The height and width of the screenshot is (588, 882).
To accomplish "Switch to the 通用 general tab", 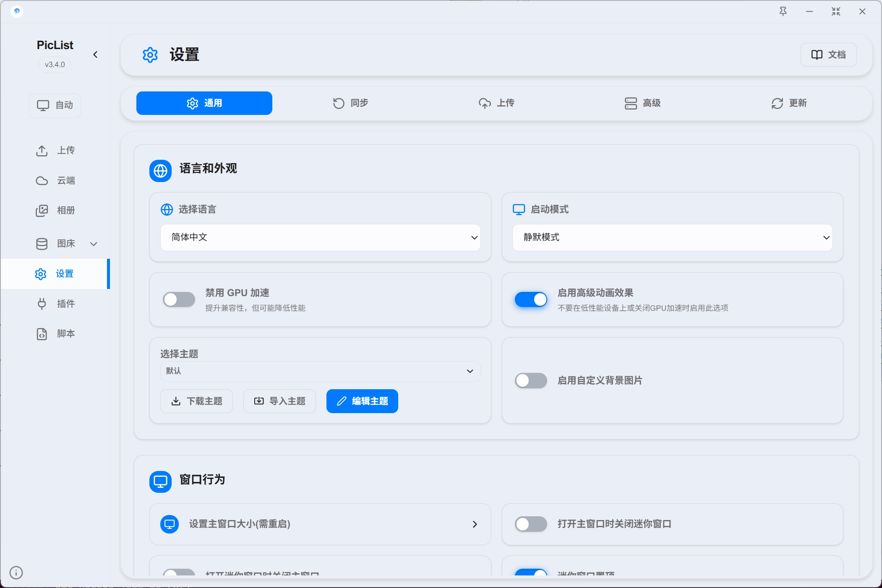I will coord(204,103).
